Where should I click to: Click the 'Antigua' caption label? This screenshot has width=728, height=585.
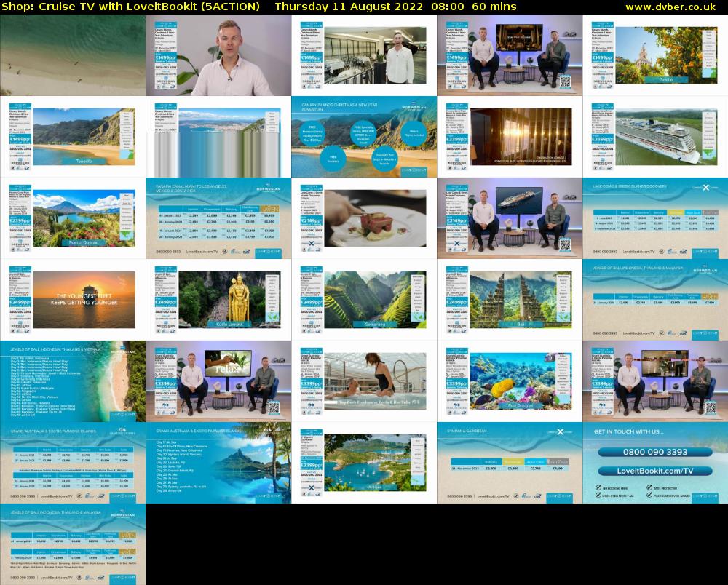pyautogui.click(x=375, y=487)
